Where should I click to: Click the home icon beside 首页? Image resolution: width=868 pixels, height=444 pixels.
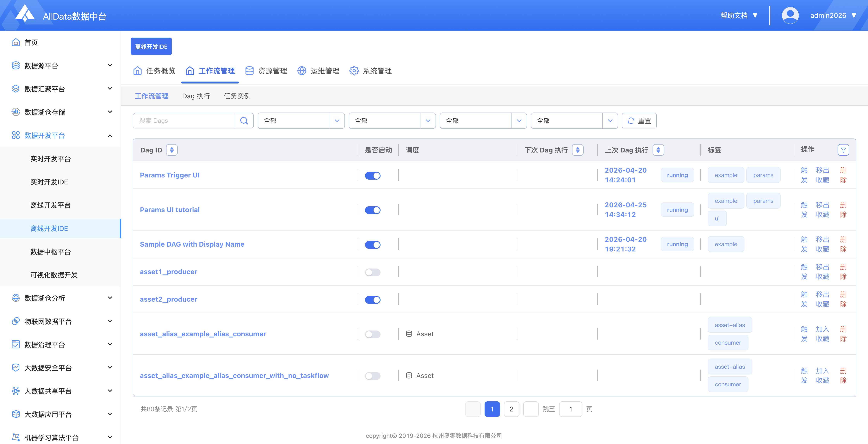coord(15,42)
